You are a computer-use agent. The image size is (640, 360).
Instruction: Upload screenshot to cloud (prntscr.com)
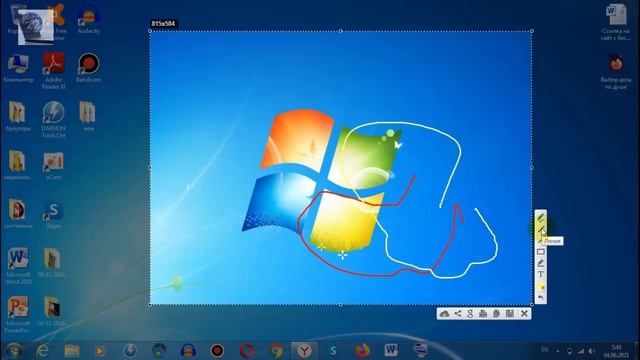coord(444,313)
